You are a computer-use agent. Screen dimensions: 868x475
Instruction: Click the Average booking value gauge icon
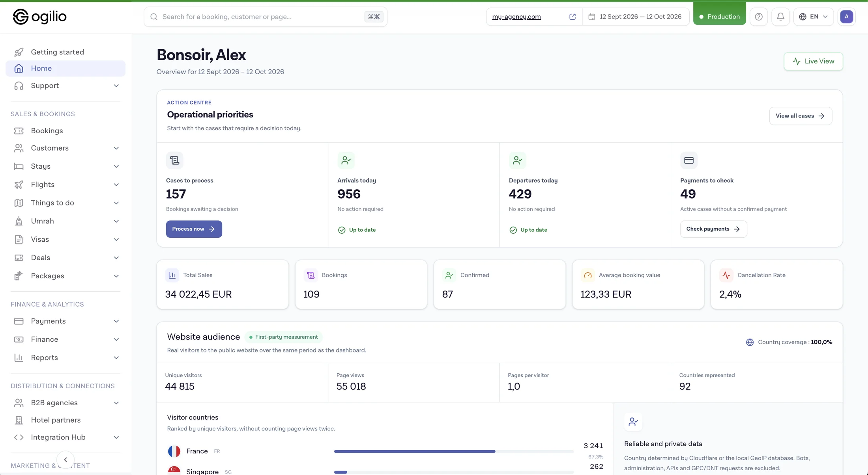(x=587, y=275)
